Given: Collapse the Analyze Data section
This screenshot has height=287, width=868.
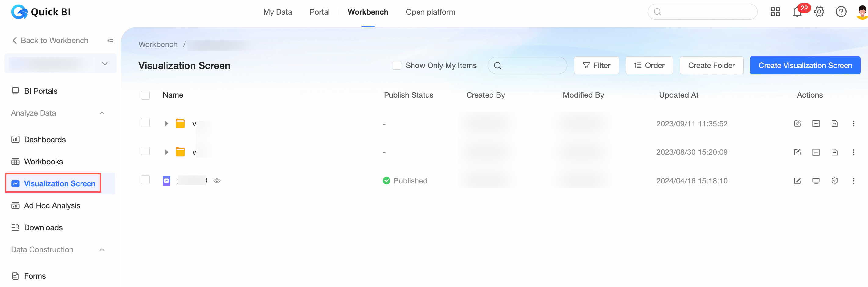Looking at the screenshot, I should [102, 113].
